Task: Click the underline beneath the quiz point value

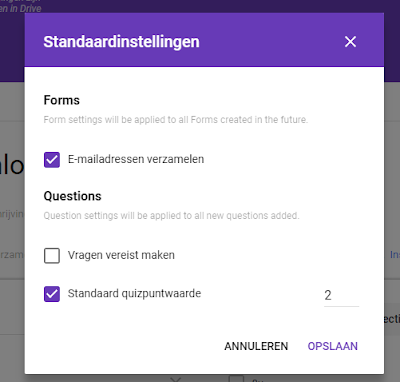Action: click(341, 306)
